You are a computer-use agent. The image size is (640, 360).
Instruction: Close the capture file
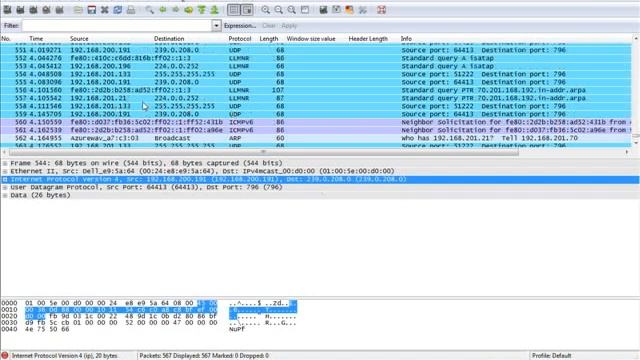(104, 10)
